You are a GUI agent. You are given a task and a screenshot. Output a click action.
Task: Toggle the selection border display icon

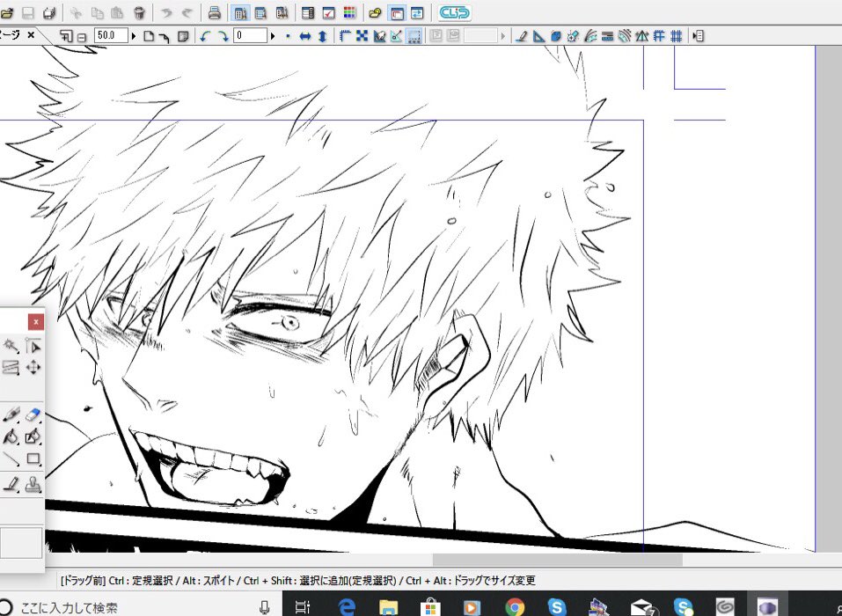click(x=414, y=36)
